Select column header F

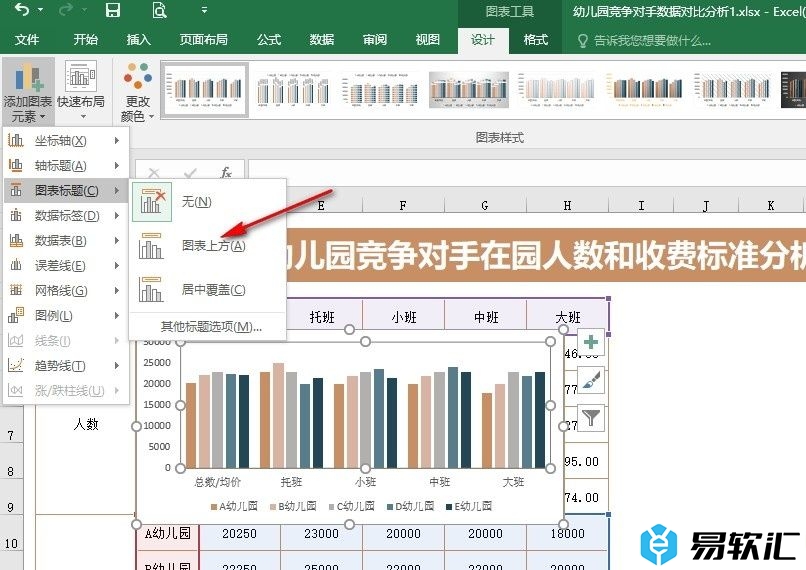click(403, 206)
